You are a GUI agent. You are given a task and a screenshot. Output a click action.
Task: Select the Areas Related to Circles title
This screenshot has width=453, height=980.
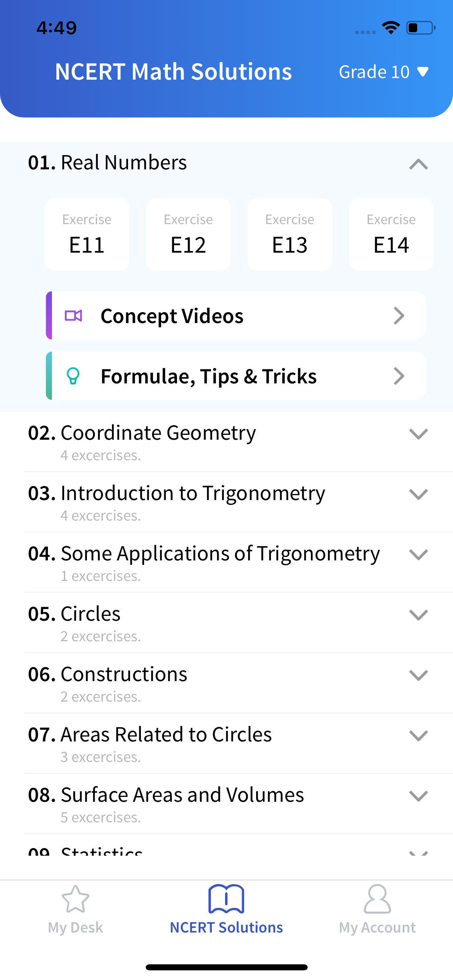(x=166, y=735)
